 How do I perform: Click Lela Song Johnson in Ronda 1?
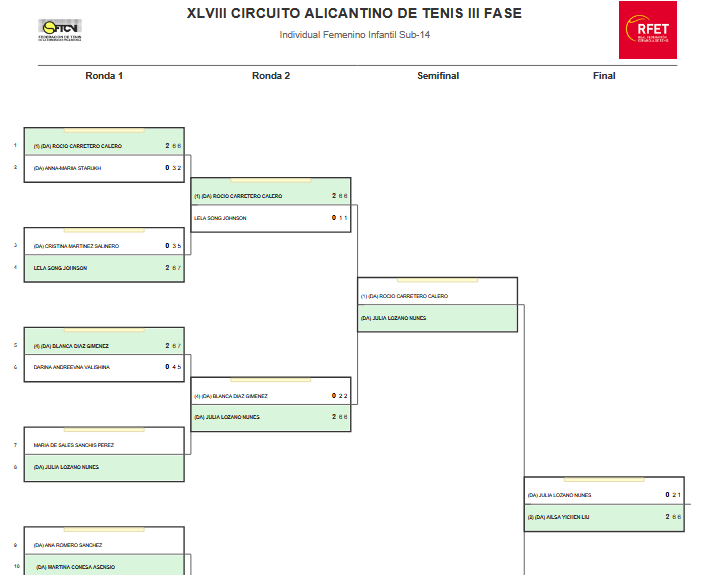pos(61,268)
